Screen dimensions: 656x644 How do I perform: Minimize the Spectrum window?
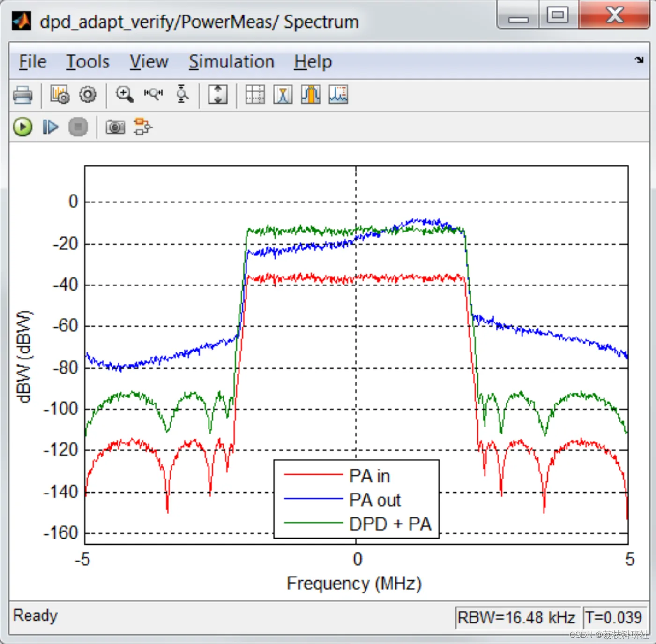[518, 15]
